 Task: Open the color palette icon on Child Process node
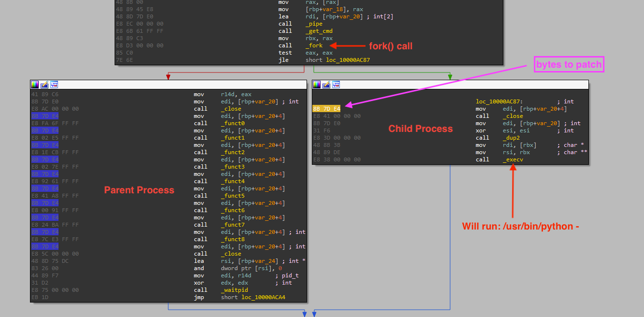pyautogui.click(x=317, y=84)
